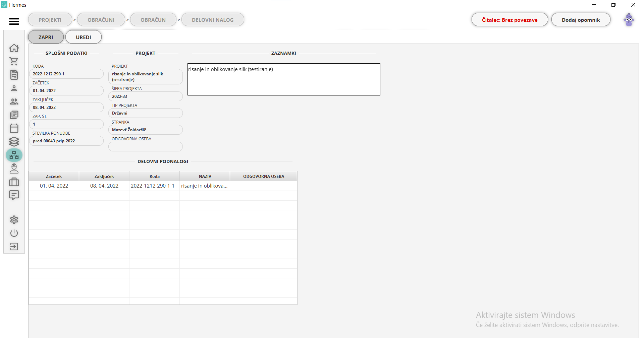Sort by ODGOVORNA OSEBA column header
The image size is (644, 344).
pos(264,176)
